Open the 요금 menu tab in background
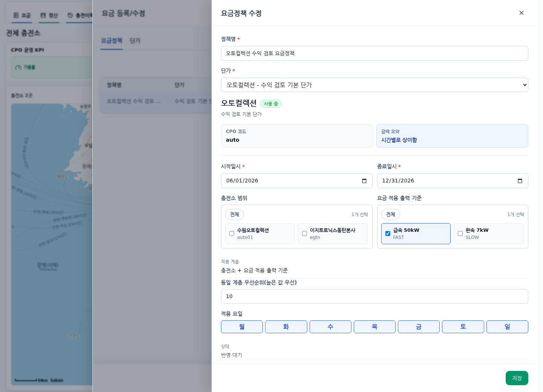 22,15
